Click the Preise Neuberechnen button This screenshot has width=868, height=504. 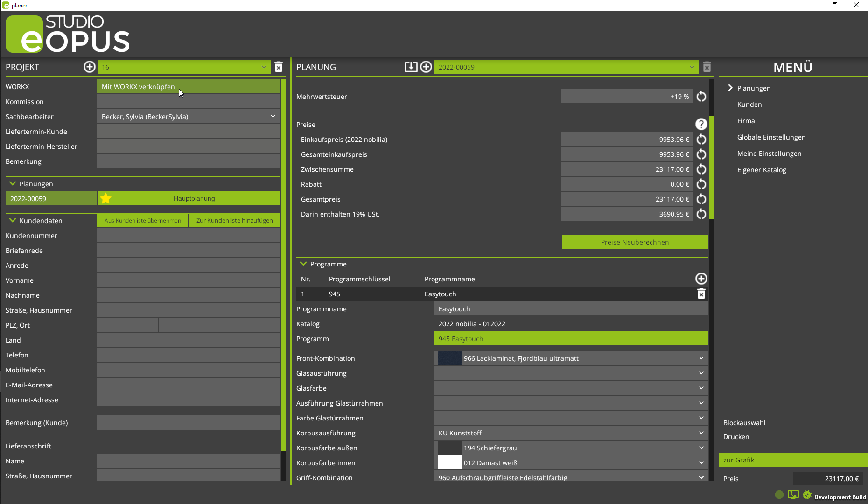635,242
